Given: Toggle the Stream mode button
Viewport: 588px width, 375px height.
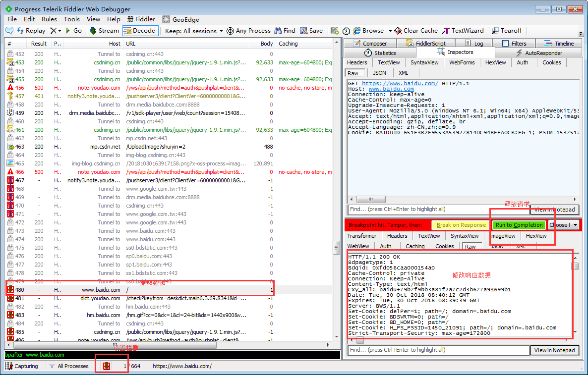Looking at the screenshot, I should 104,31.
